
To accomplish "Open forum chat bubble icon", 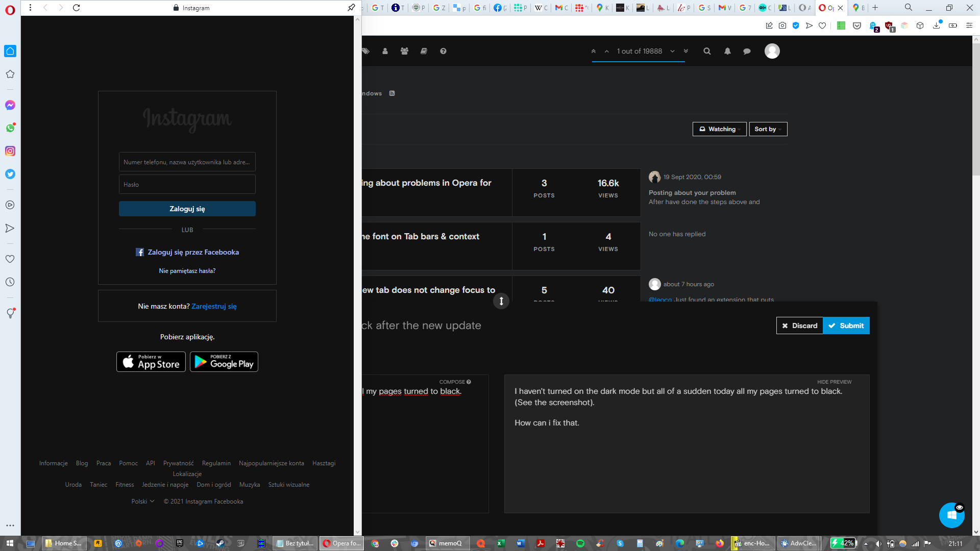I will (x=747, y=51).
